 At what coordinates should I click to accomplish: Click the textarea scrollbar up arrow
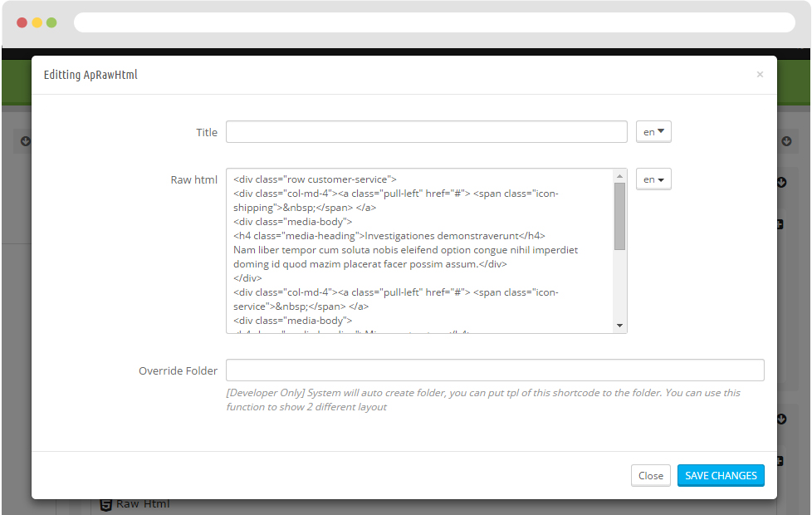click(619, 176)
